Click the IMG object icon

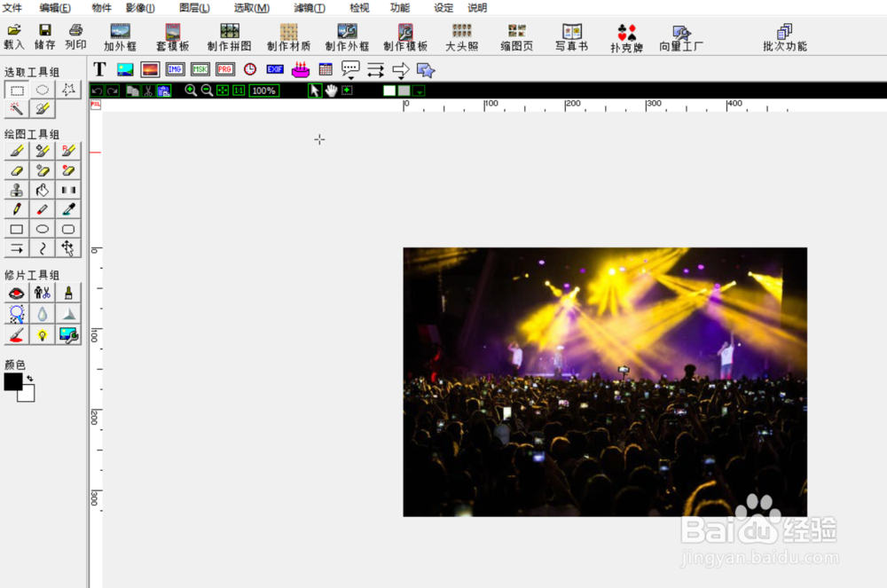point(175,69)
